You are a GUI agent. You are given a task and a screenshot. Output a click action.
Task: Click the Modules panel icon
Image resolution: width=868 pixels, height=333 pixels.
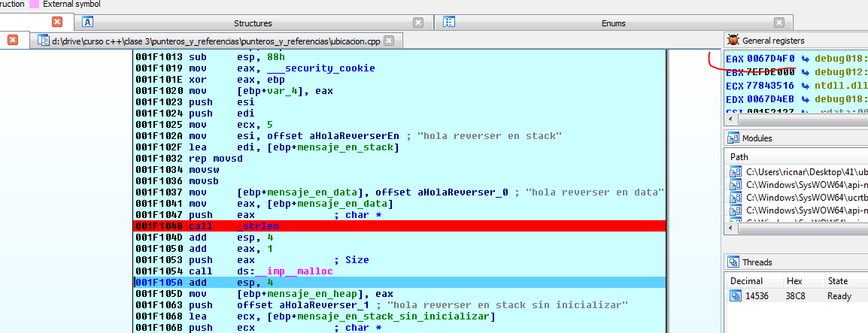tap(733, 138)
